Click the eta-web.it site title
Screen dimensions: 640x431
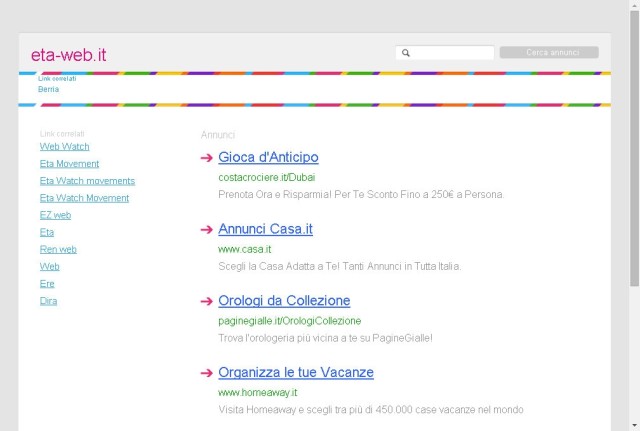[x=69, y=55]
